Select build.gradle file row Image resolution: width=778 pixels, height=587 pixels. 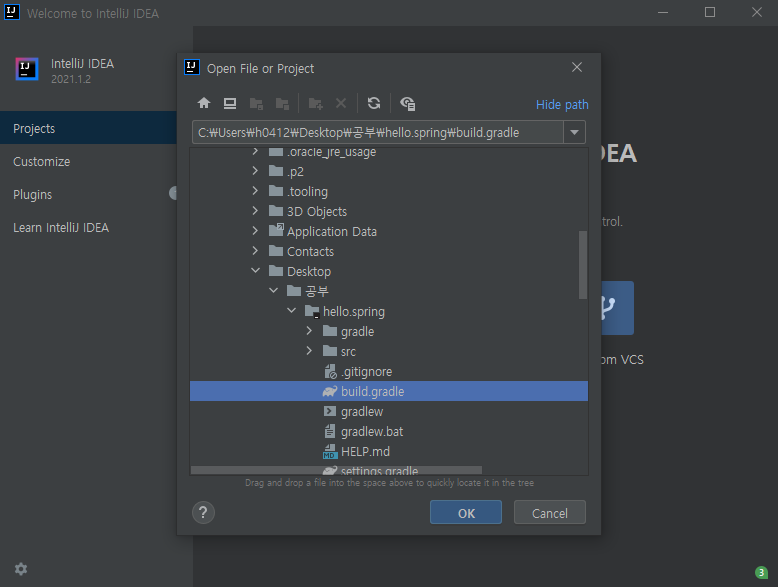click(389, 391)
